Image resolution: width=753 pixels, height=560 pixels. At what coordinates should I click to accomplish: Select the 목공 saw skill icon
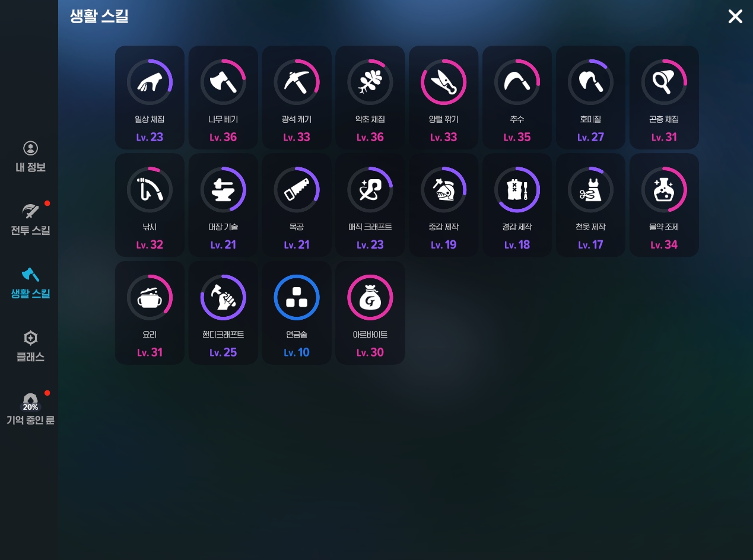coord(297,190)
